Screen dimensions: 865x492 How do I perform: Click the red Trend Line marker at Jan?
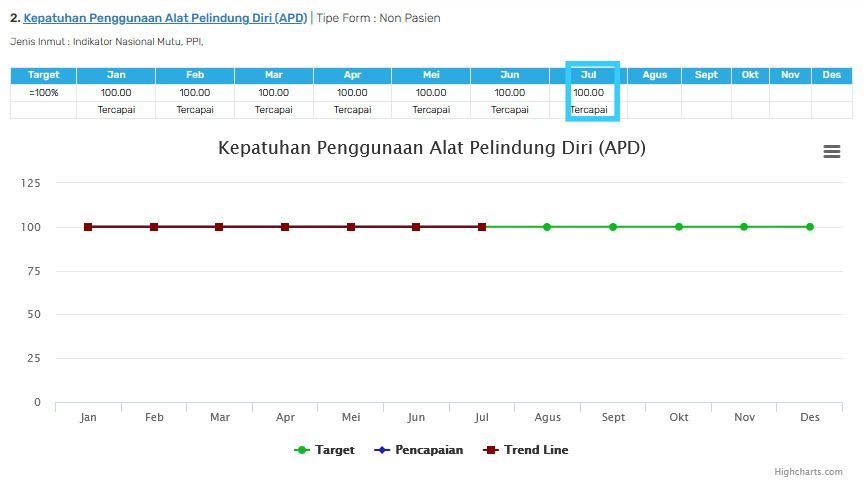click(88, 227)
